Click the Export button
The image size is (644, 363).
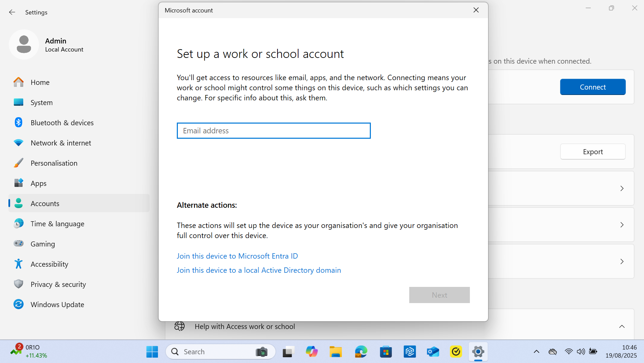[592, 152]
